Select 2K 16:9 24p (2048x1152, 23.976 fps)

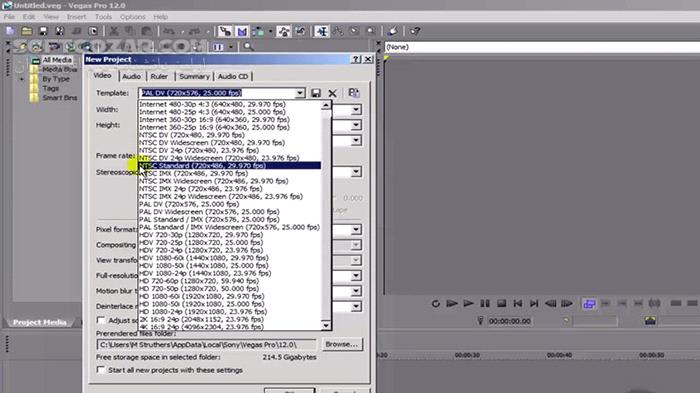coord(229,319)
